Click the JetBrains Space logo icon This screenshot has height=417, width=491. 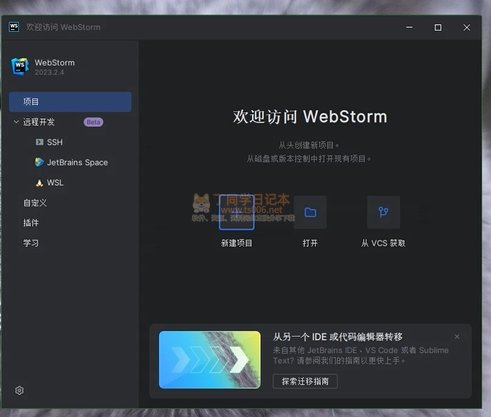click(39, 162)
